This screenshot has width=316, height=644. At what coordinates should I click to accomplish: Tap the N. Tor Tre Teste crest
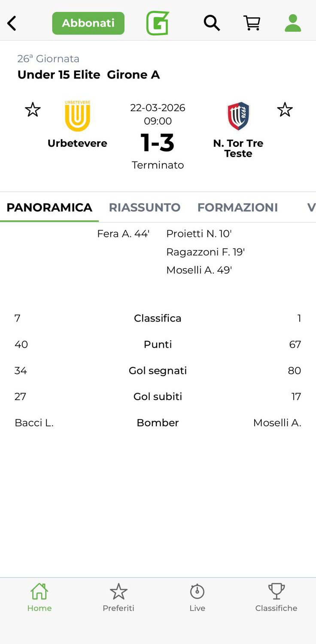238,116
